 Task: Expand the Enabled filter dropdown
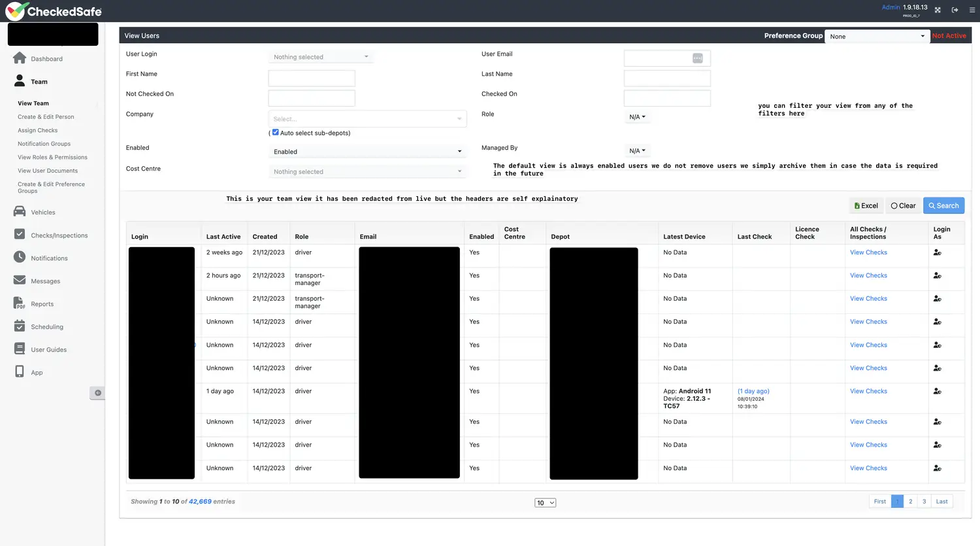[367, 151]
